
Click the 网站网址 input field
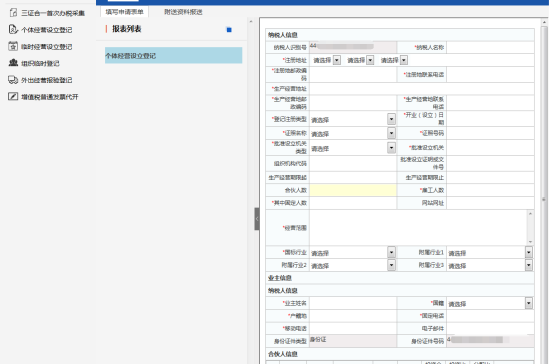[490, 203]
